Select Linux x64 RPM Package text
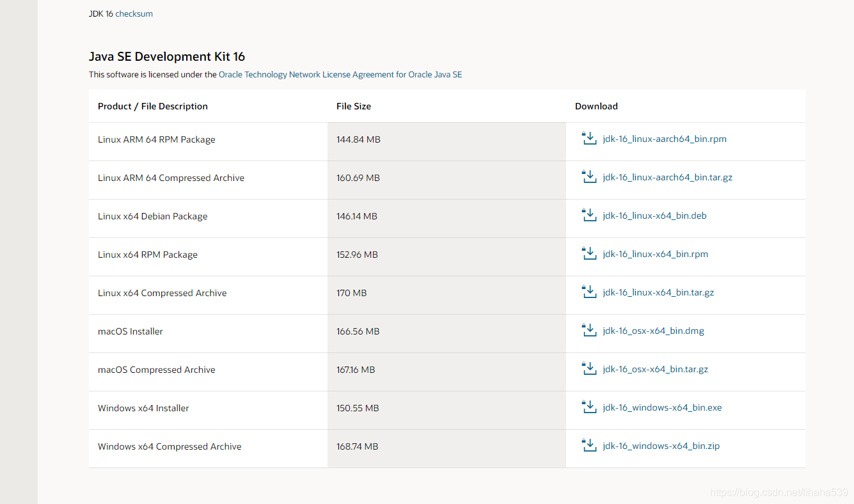The width and height of the screenshot is (854, 504). (147, 255)
